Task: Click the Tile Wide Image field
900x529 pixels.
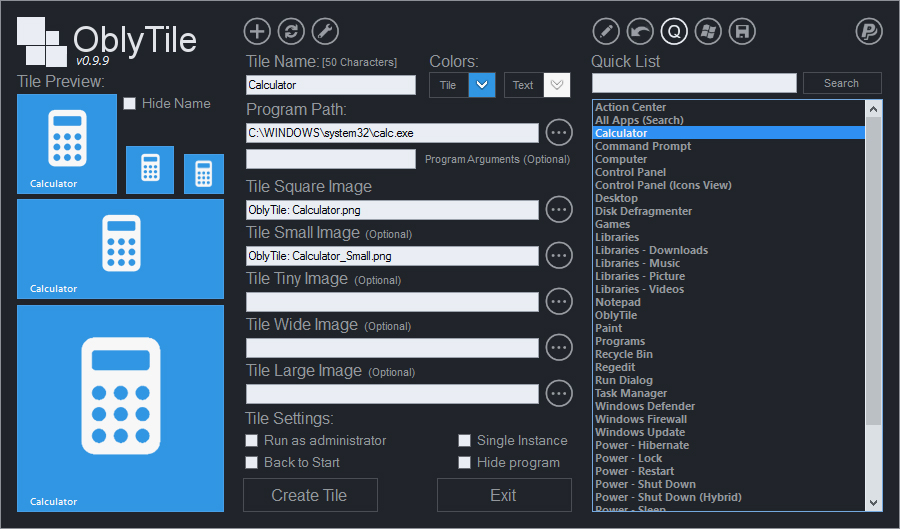Action: tap(392, 348)
